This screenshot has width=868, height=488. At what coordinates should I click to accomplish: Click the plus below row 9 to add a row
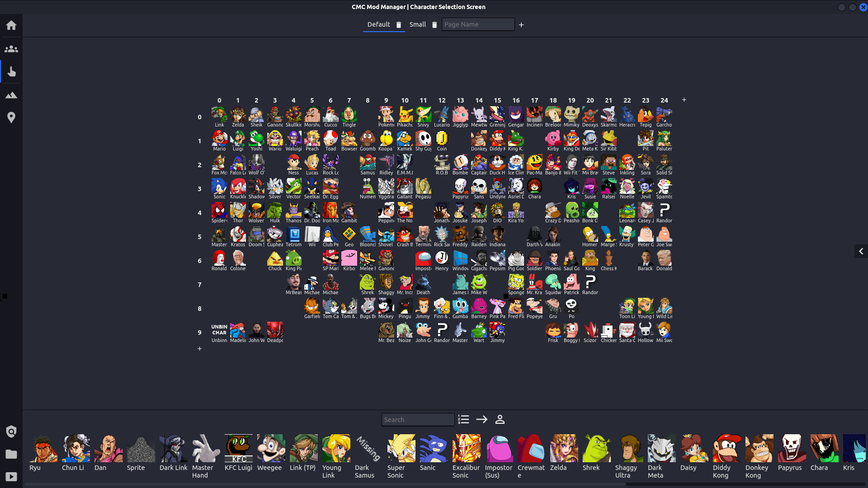199,348
